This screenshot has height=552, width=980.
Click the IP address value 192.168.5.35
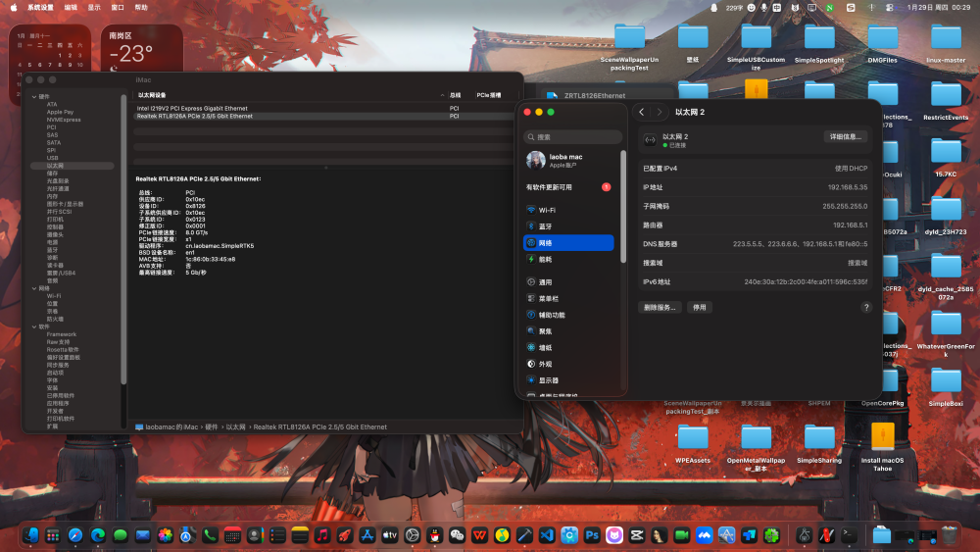pyautogui.click(x=848, y=187)
